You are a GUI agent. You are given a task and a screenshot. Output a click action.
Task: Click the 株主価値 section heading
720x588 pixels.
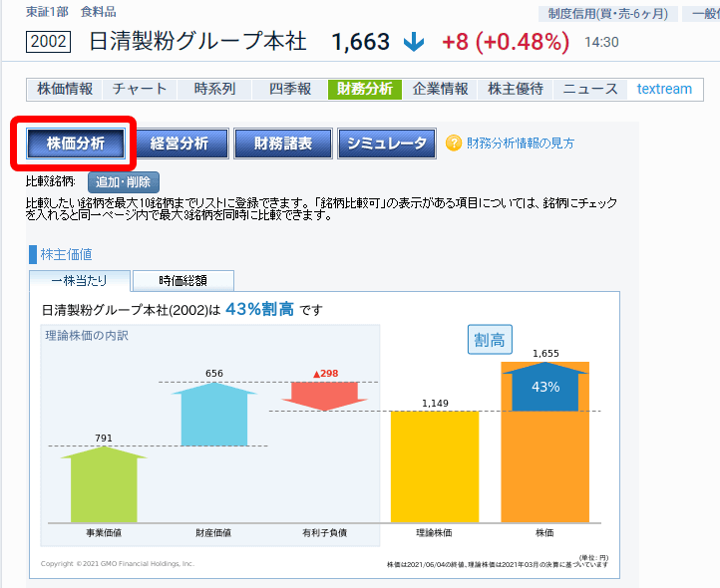(66, 254)
